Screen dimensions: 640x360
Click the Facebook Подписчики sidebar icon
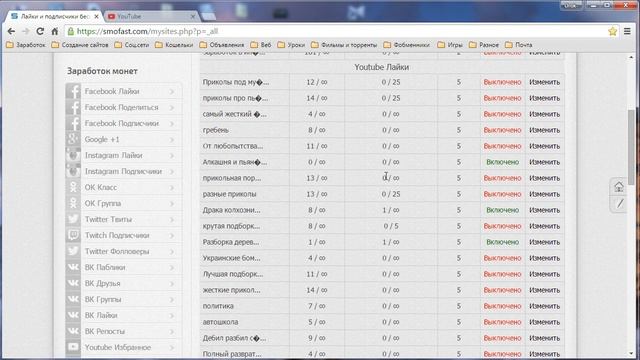click(x=73, y=123)
